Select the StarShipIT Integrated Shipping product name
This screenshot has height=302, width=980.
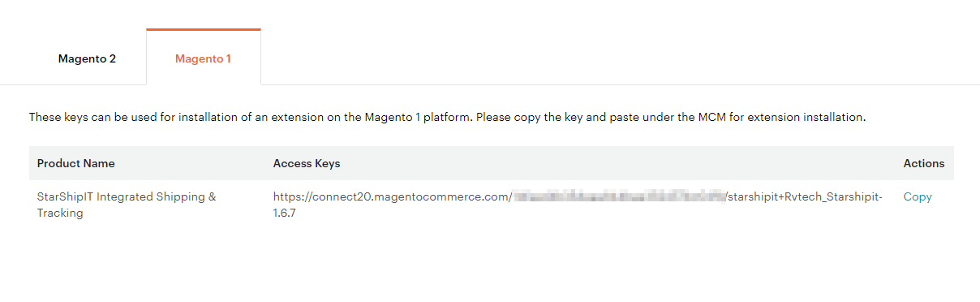coord(127,205)
